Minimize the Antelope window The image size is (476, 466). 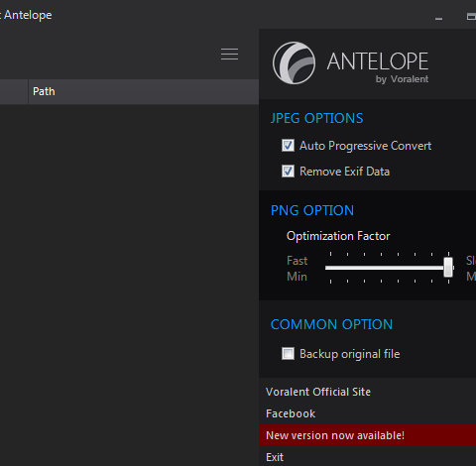pyautogui.click(x=438, y=19)
